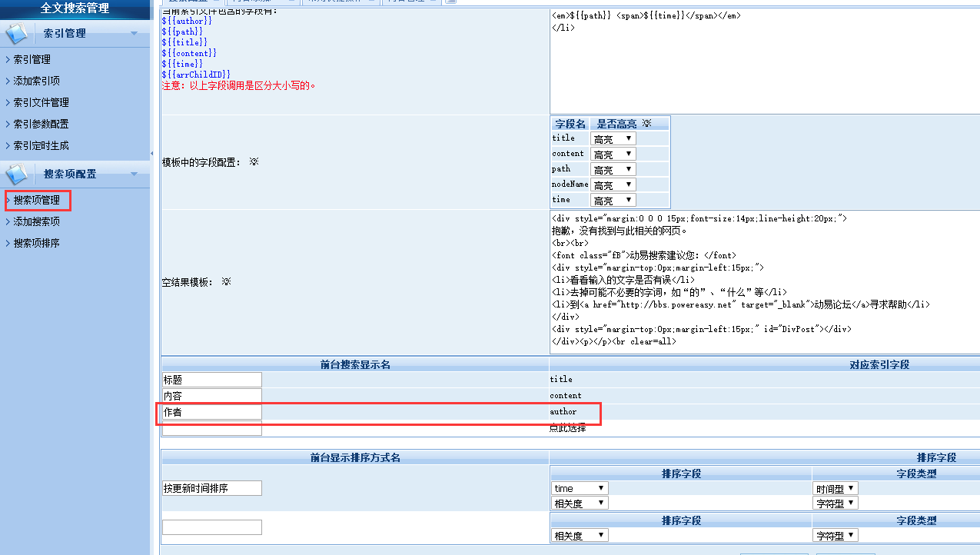Click the 索引管理 section folder icon

tap(17, 34)
